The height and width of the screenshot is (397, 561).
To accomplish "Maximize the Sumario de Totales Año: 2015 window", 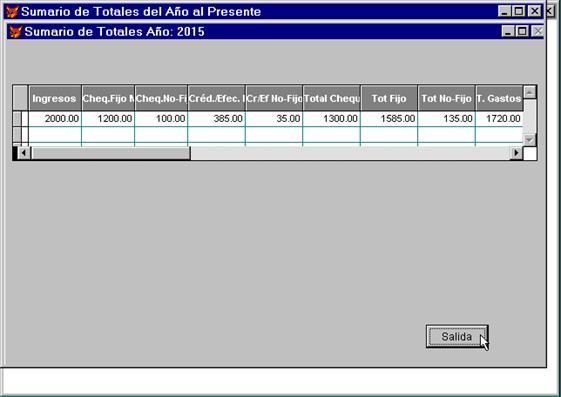I will coord(522,31).
